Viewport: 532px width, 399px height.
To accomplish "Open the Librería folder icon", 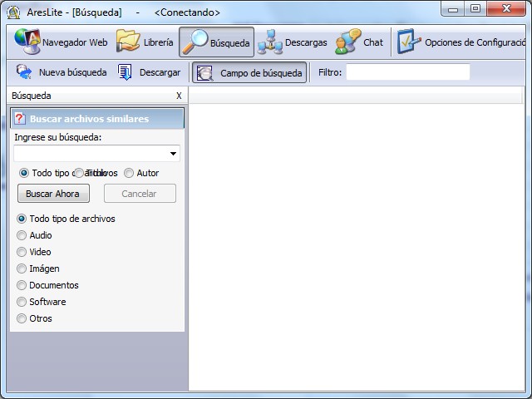I will (x=128, y=42).
